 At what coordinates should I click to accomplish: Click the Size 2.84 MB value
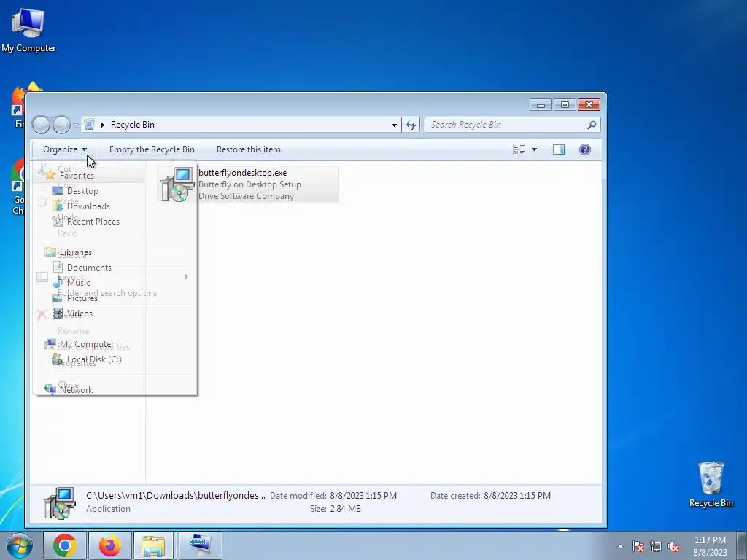(x=345, y=509)
